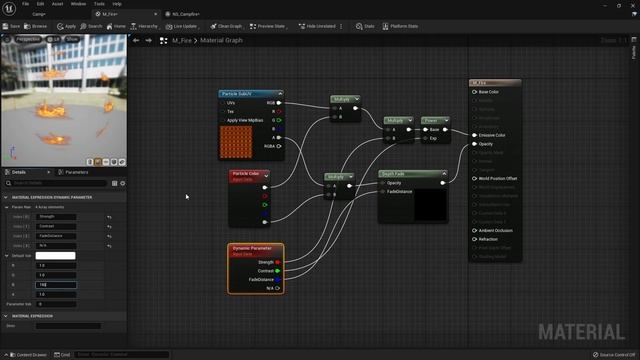Open the Window menu
The height and width of the screenshot is (360, 640).
tap(78, 4)
